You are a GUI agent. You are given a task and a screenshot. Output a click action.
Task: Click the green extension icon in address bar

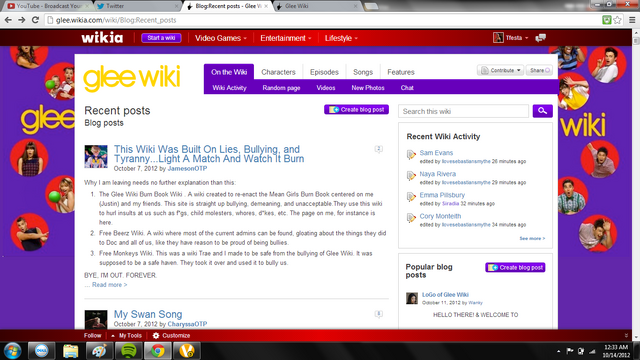point(607,20)
